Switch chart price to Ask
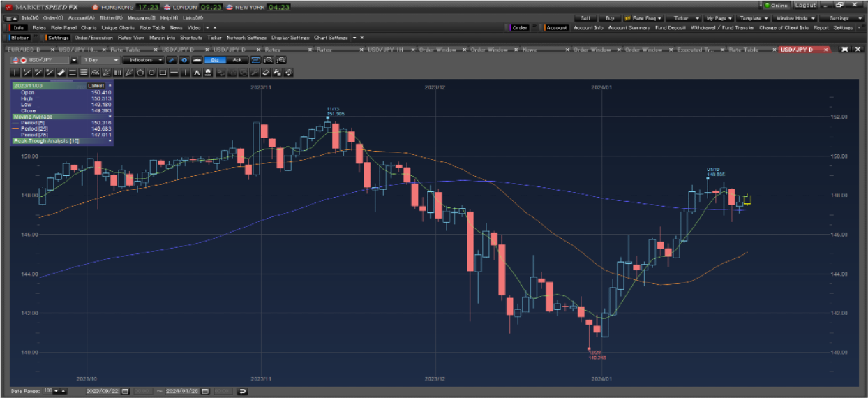This screenshot has width=868, height=398. click(237, 60)
